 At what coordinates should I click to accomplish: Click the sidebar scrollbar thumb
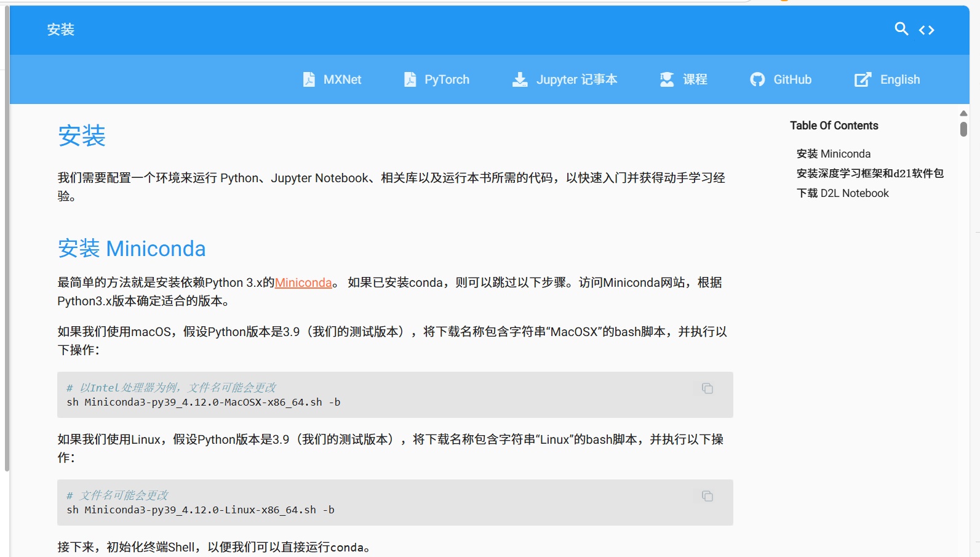963,129
